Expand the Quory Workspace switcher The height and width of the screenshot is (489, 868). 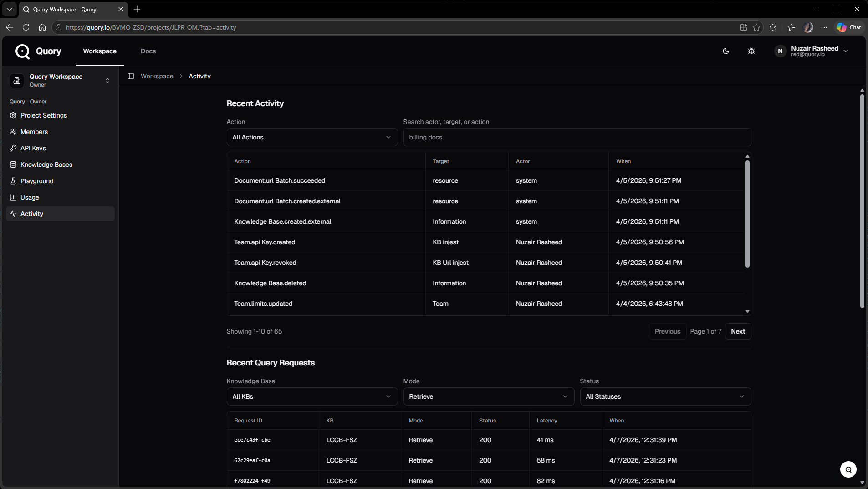point(61,81)
